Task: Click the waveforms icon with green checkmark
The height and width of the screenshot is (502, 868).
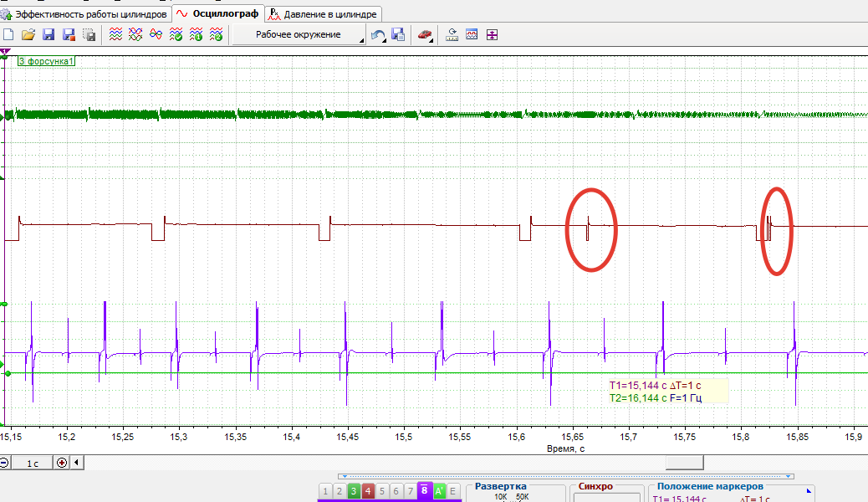Action: click(176, 35)
